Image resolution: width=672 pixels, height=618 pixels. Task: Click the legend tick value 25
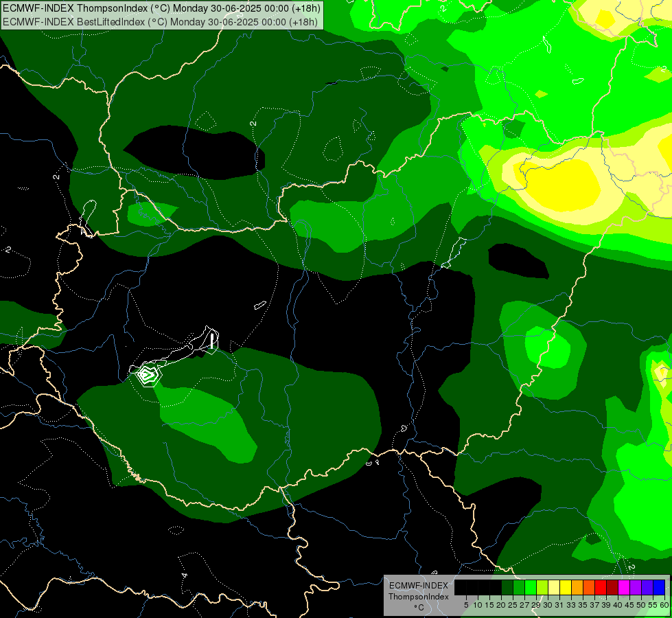point(513,605)
